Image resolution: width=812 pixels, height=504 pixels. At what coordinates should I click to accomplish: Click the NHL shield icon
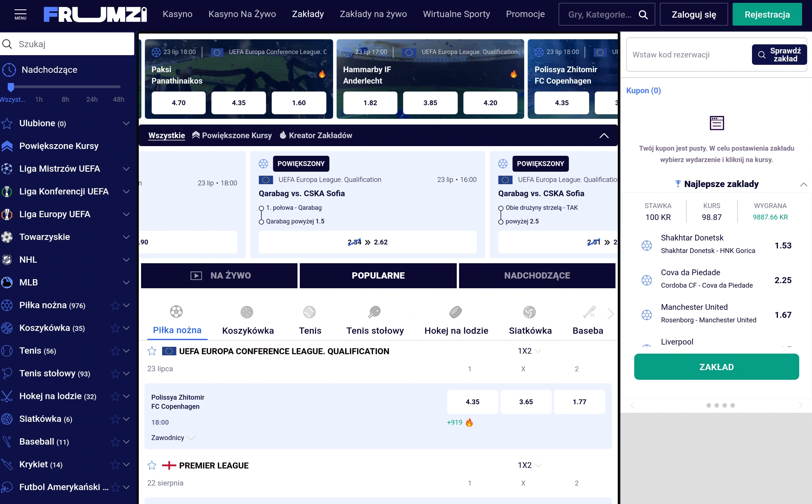pos(7,260)
